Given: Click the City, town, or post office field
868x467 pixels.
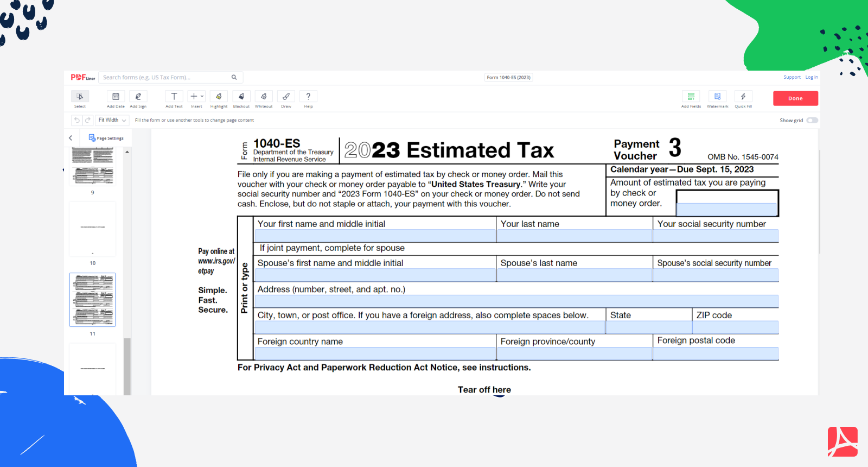Looking at the screenshot, I should coord(430,327).
